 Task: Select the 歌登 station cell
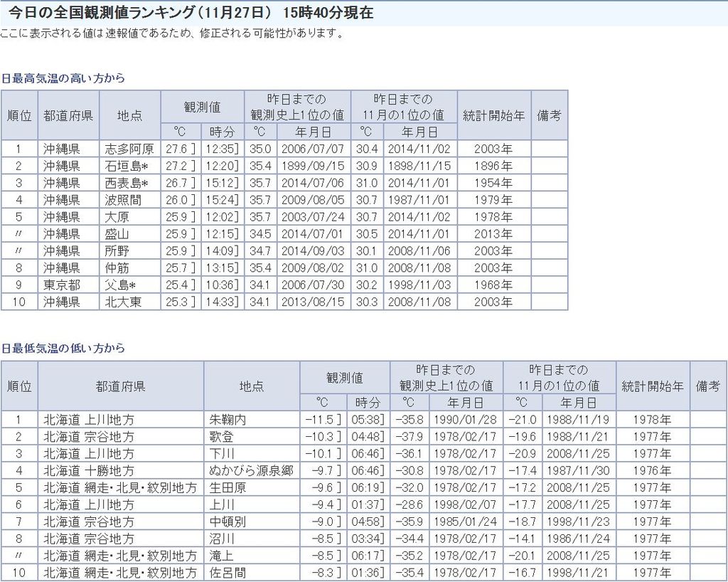(x=252, y=437)
